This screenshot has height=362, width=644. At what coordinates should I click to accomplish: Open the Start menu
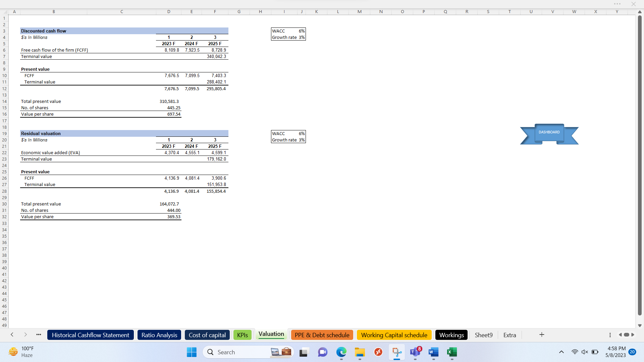pos(191,352)
